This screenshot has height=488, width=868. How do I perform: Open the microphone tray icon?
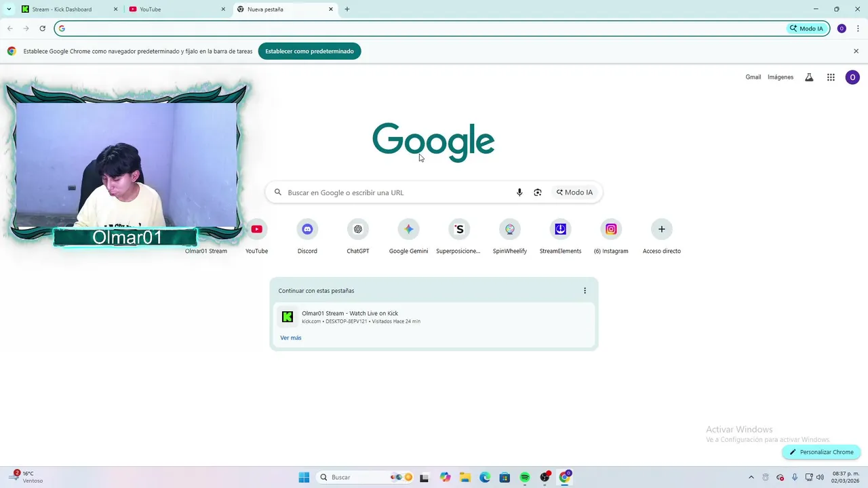click(x=795, y=477)
